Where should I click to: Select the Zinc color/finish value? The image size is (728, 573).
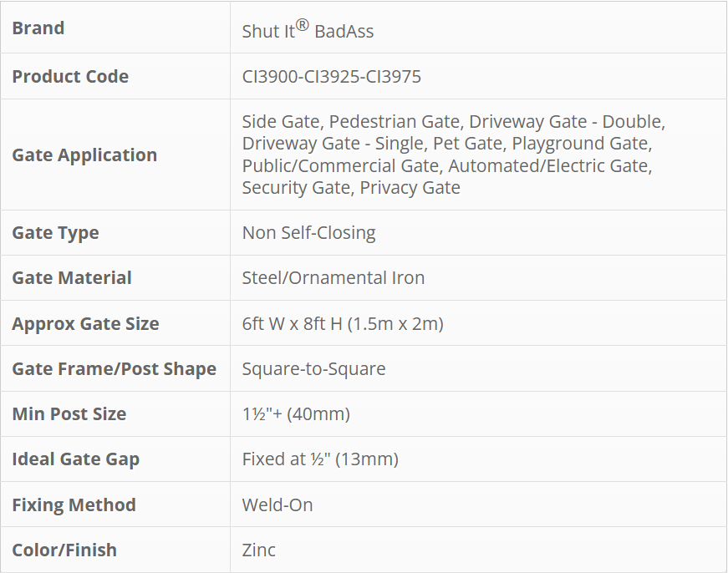coord(258,550)
